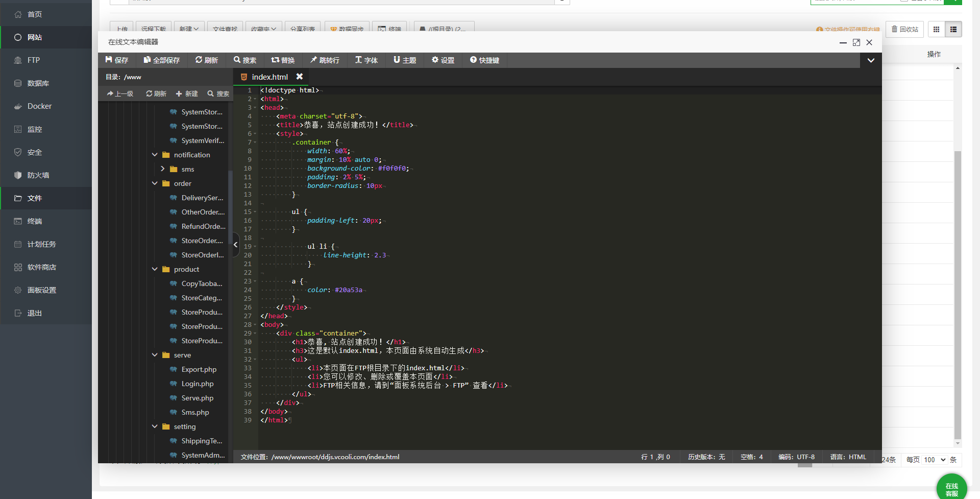Change 语言: HTML language mode
This screenshot has width=980, height=499.
click(x=848, y=457)
